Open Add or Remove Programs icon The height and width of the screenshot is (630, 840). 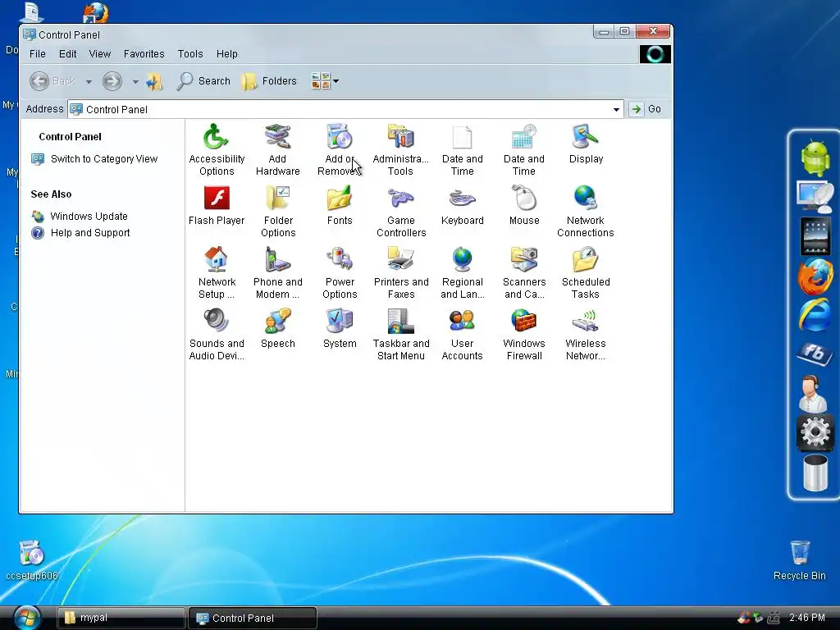(339, 137)
